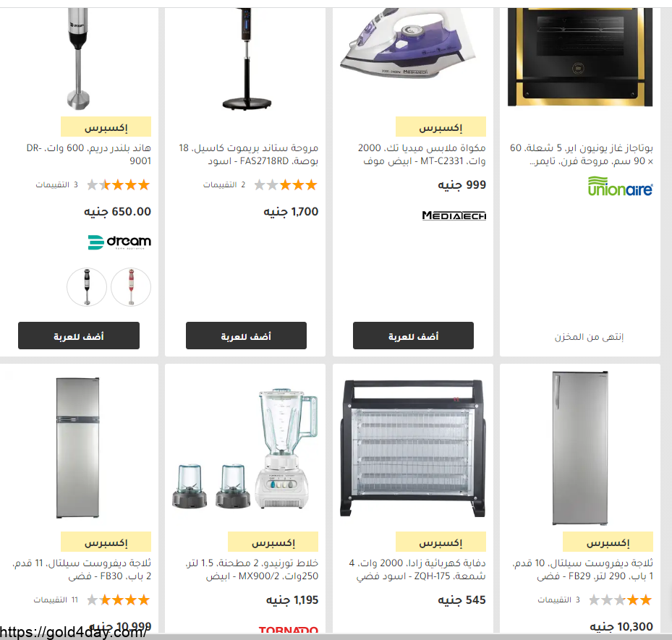Click the MediaTech brand logo
Screen dimensions: 672x640
click(x=454, y=216)
